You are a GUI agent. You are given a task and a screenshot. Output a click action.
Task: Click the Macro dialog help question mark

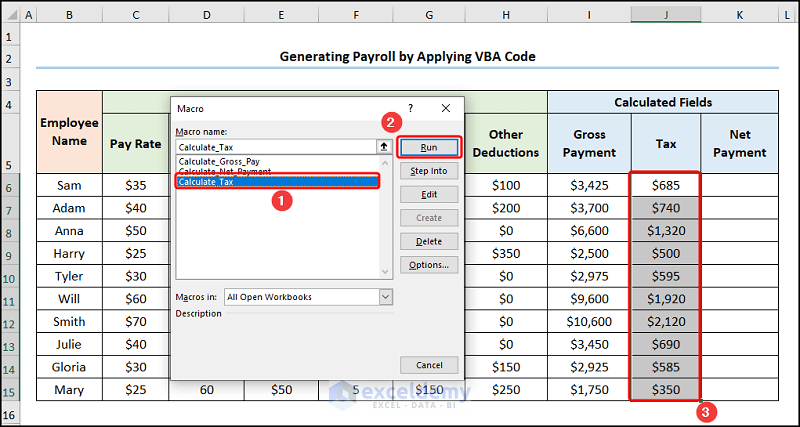[x=410, y=107]
